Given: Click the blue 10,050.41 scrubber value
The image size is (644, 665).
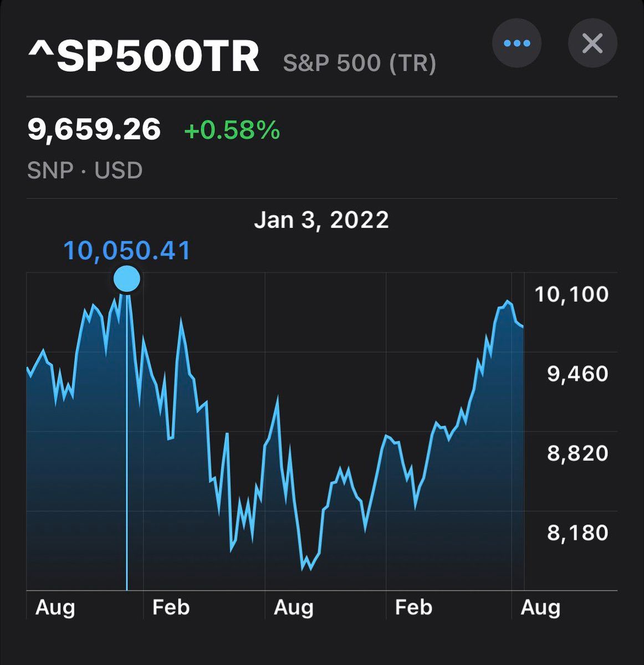Looking at the screenshot, I should [127, 250].
